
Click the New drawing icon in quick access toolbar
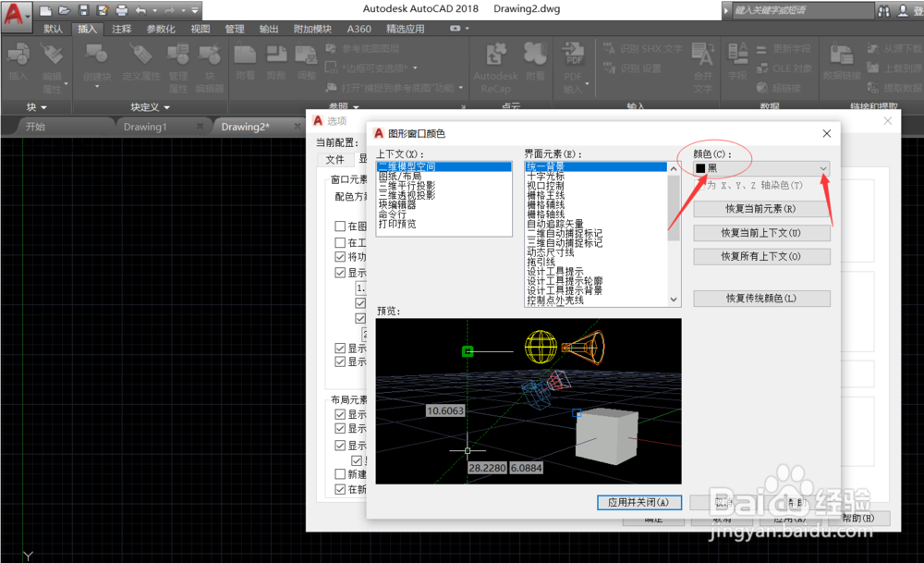[x=45, y=10]
